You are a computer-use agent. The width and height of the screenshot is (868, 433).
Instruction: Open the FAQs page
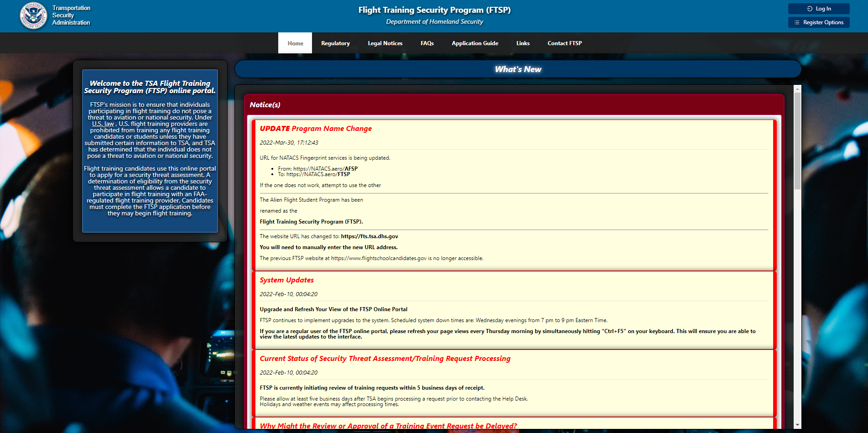(x=427, y=43)
